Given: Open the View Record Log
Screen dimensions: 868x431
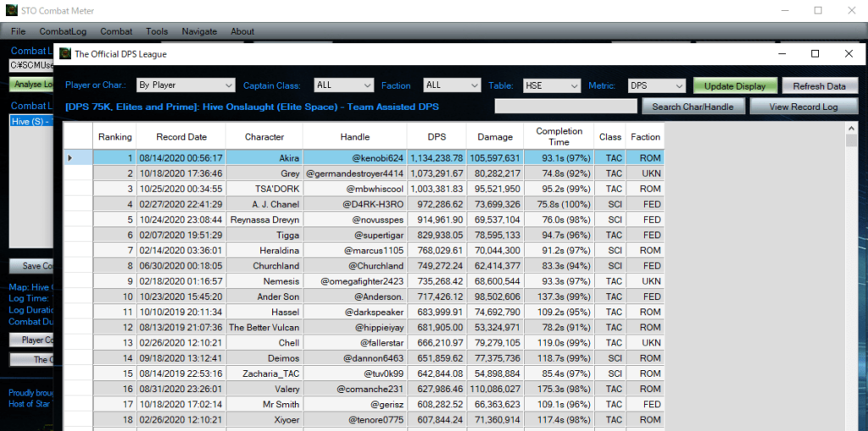Looking at the screenshot, I should pyautogui.click(x=804, y=107).
